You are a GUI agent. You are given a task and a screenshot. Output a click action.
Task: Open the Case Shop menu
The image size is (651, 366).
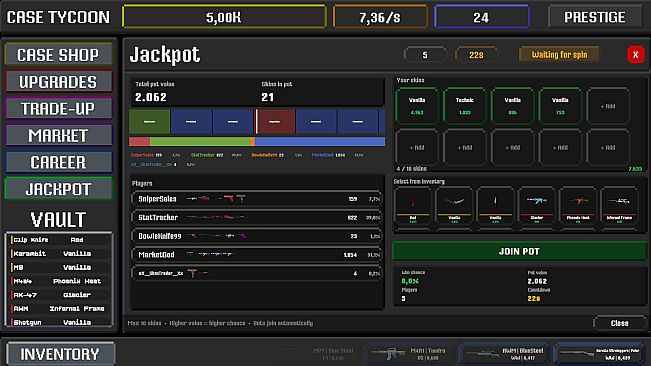(x=58, y=55)
